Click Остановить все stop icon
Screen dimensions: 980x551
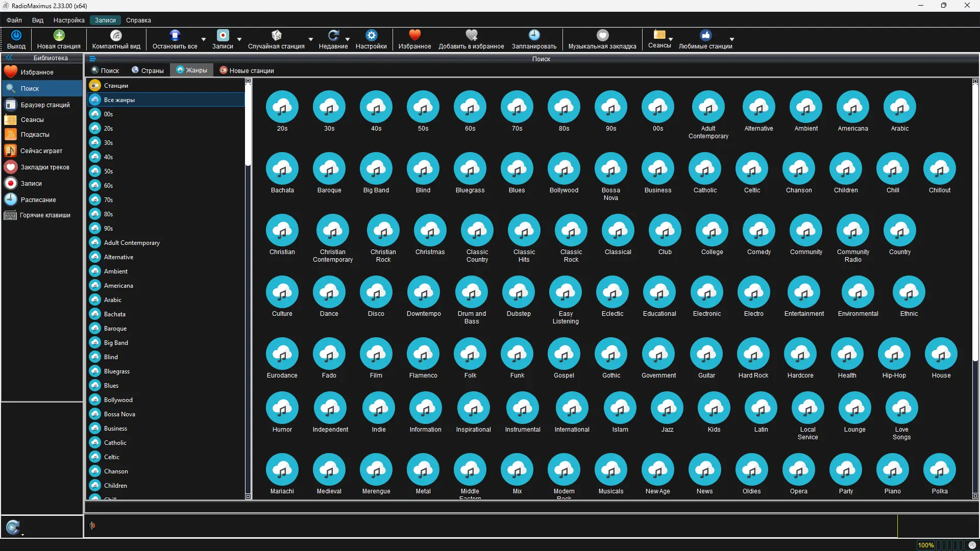(175, 35)
